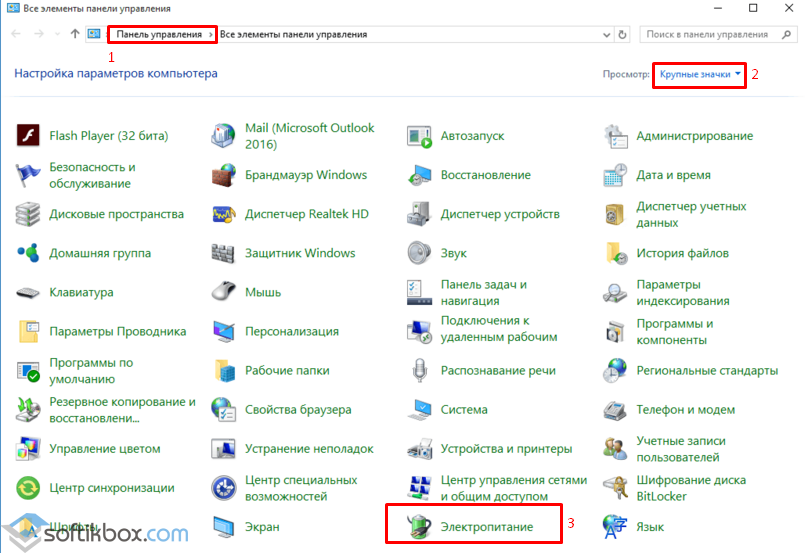Open the Flash Player (32 бита) icon
Viewport: 805px width, 553px height.
pyautogui.click(x=29, y=136)
